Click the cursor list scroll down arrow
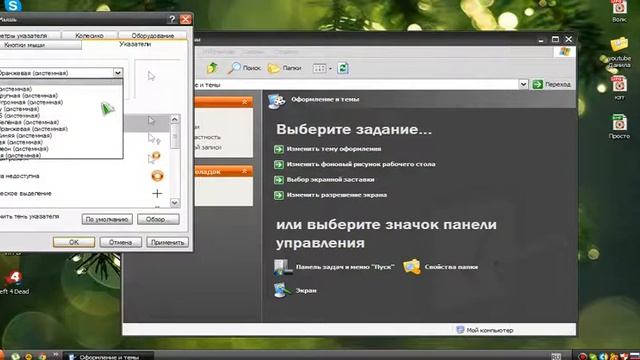Image resolution: width=640 pixels, height=360 pixels. tap(175, 202)
